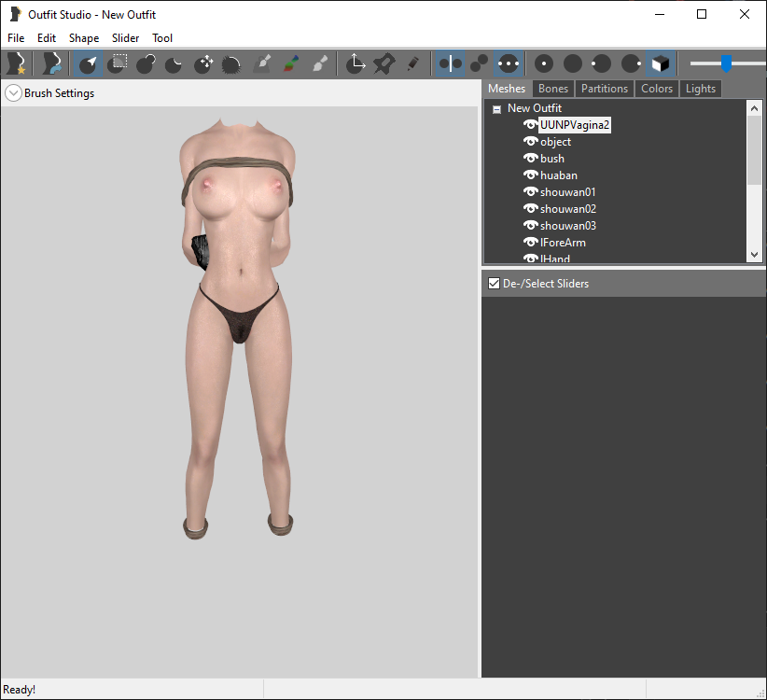Hide the lForeArm mesh via eye icon
767x700 pixels.
coord(530,242)
